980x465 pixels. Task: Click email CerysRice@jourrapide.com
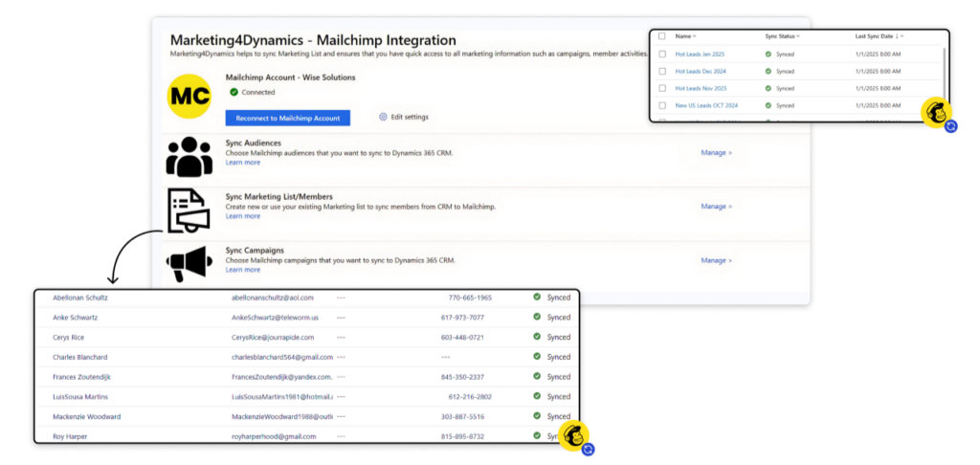coord(273,338)
